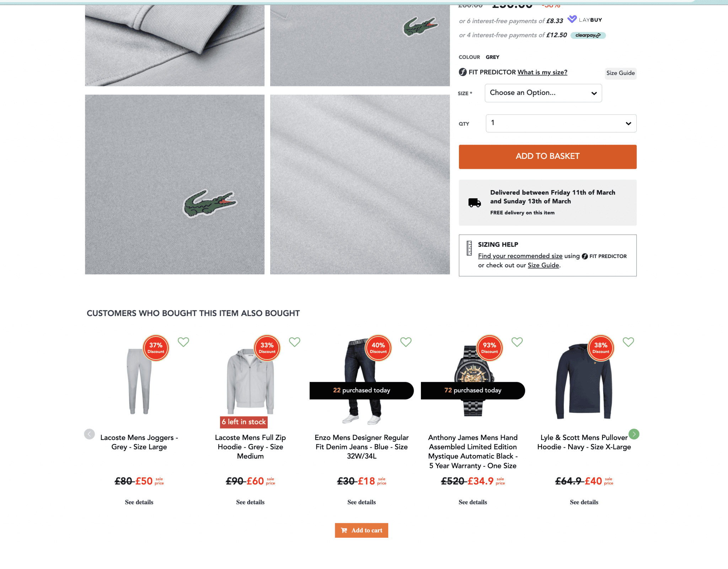Open the Size Guide button beside Fit Predictor
The image size is (728, 569).
click(x=620, y=73)
